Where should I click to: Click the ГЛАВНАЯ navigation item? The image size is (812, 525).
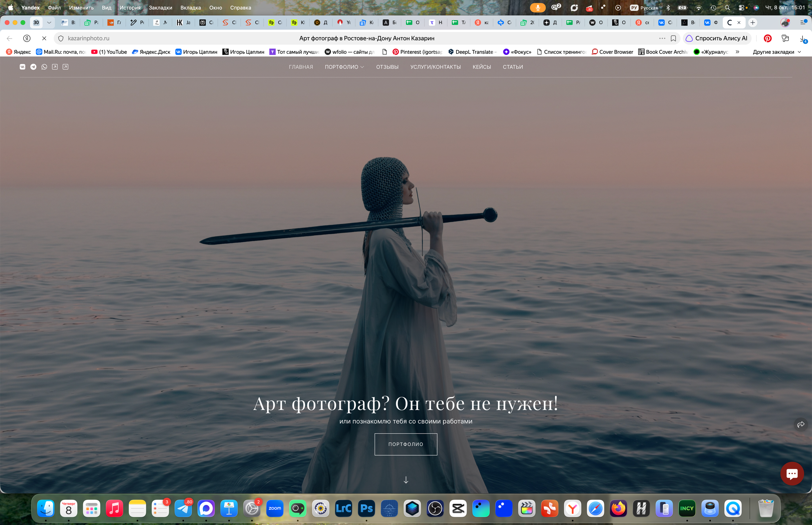(301, 67)
